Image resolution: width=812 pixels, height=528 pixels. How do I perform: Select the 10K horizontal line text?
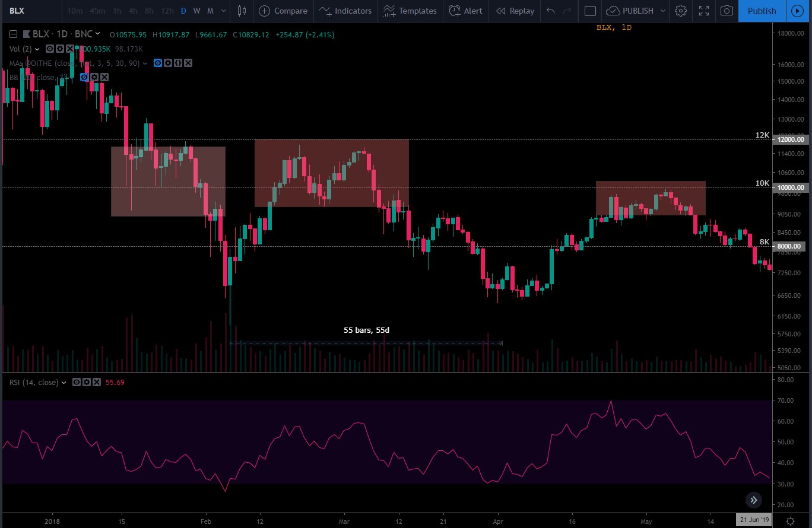(762, 183)
